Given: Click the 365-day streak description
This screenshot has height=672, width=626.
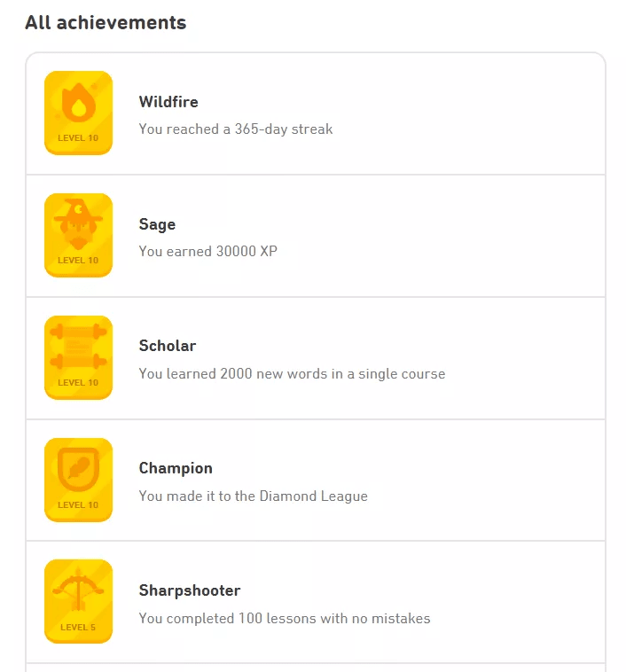Looking at the screenshot, I should (236, 129).
